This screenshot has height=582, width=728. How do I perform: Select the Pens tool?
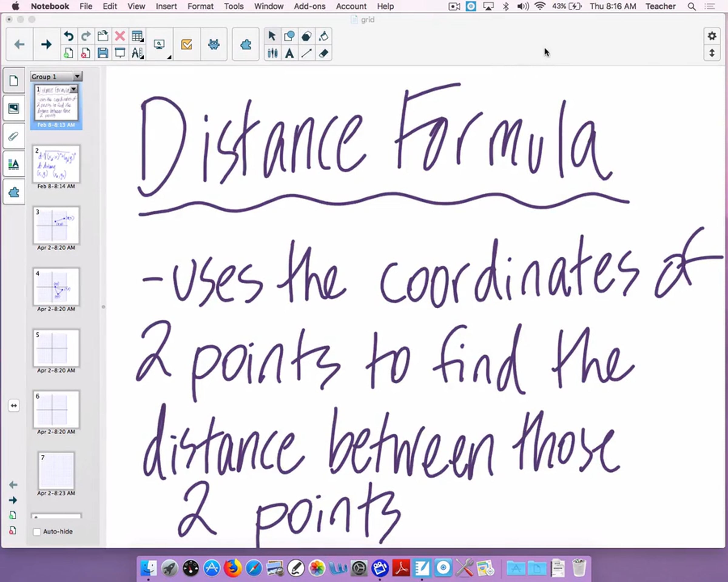click(x=272, y=53)
